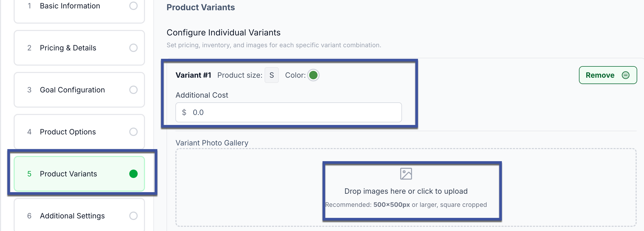The height and width of the screenshot is (231, 644).
Task: Click the green Product Variants status dot
Action: pyautogui.click(x=133, y=174)
